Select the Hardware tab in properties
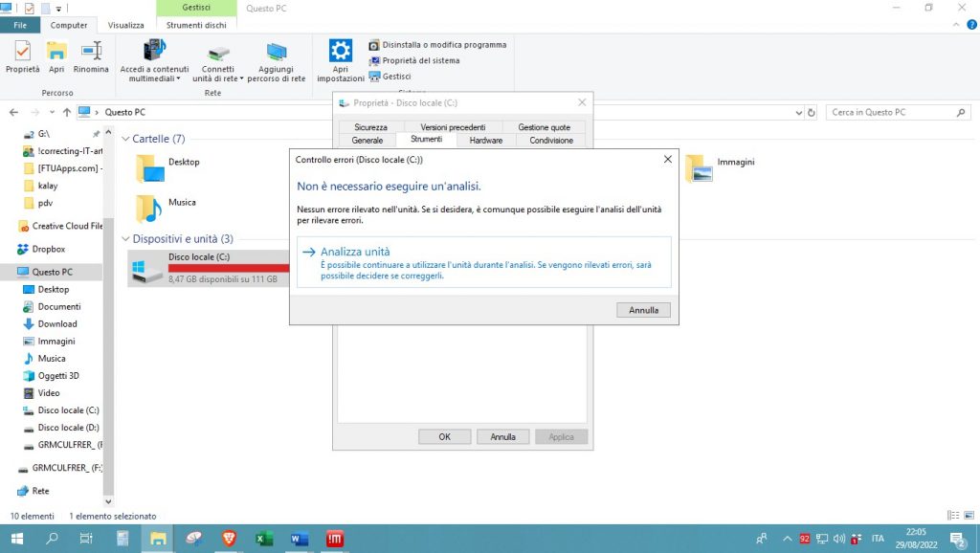Image resolution: width=980 pixels, height=553 pixels. (x=486, y=141)
